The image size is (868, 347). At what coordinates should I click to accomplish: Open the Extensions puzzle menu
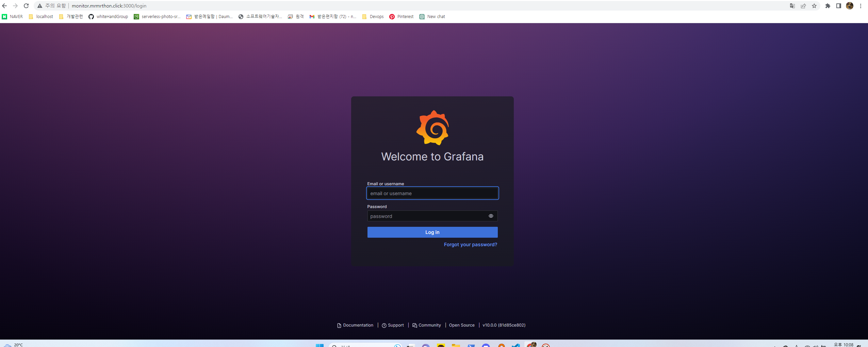828,6
